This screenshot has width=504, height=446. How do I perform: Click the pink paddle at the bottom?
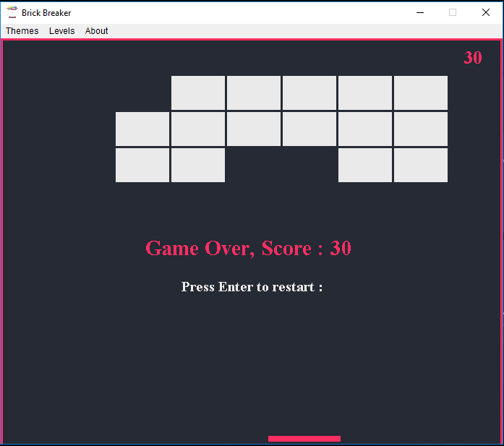[304, 439]
